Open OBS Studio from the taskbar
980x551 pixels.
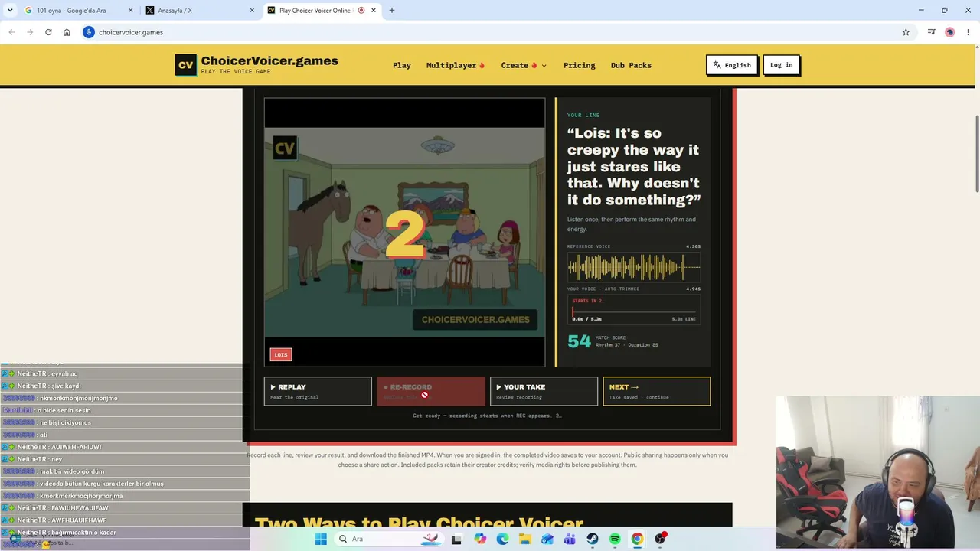[x=660, y=539]
